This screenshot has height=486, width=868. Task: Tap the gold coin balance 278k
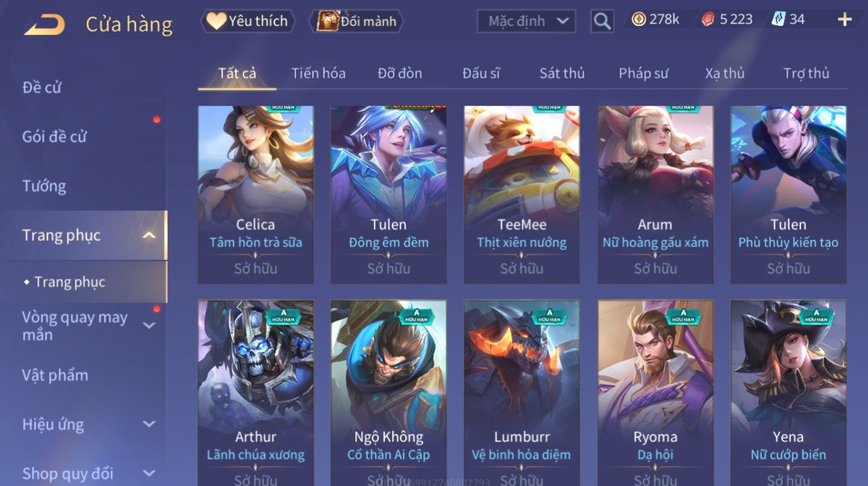tap(655, 20)
